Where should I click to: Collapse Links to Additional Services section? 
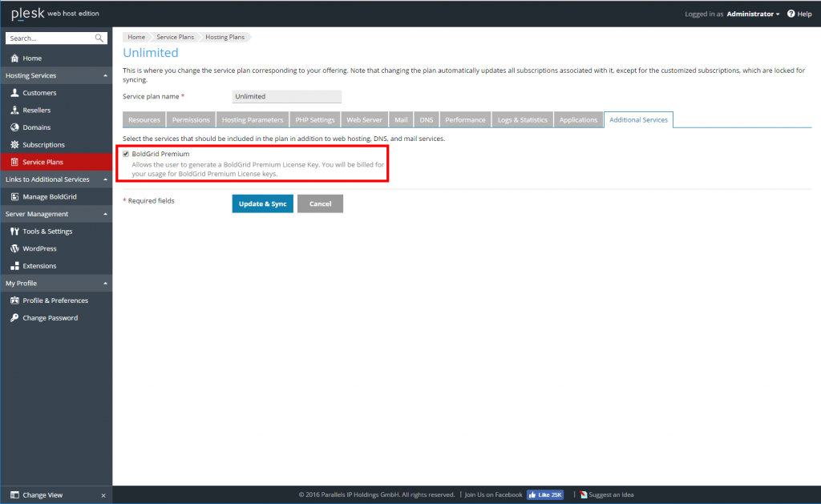pos(105,179)
